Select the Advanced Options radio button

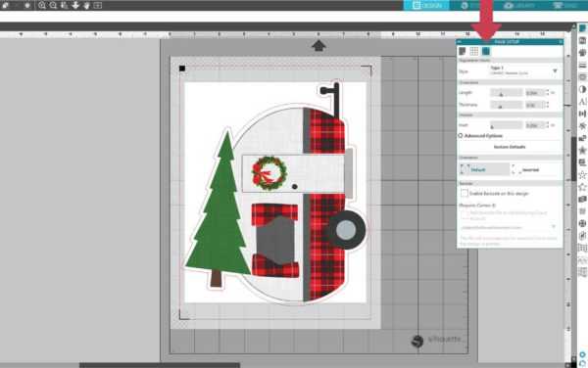coord(461,135)
